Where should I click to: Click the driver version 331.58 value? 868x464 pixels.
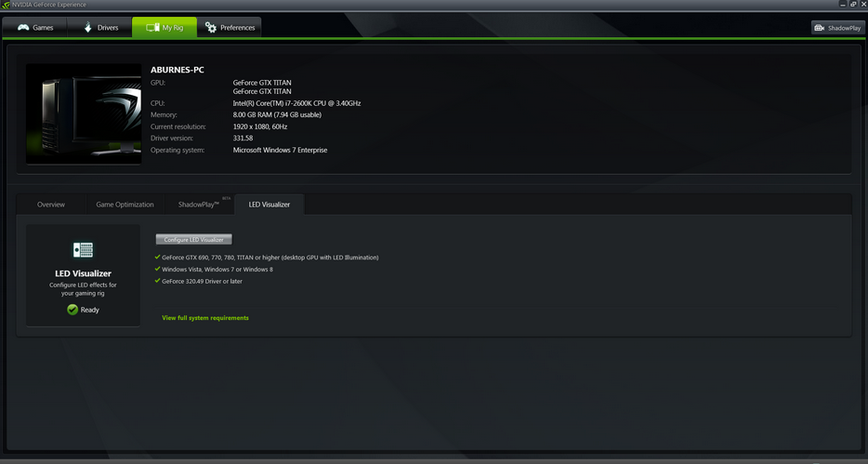click(243, 138)
